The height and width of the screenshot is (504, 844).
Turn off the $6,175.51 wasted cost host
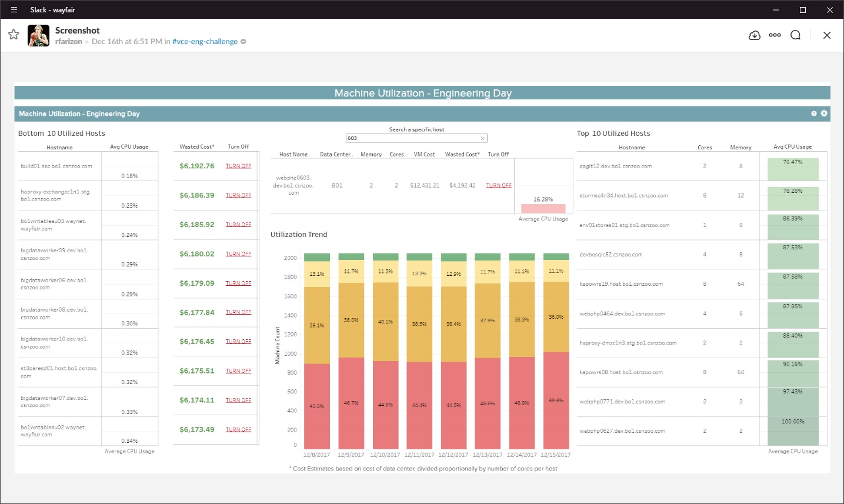238,371
